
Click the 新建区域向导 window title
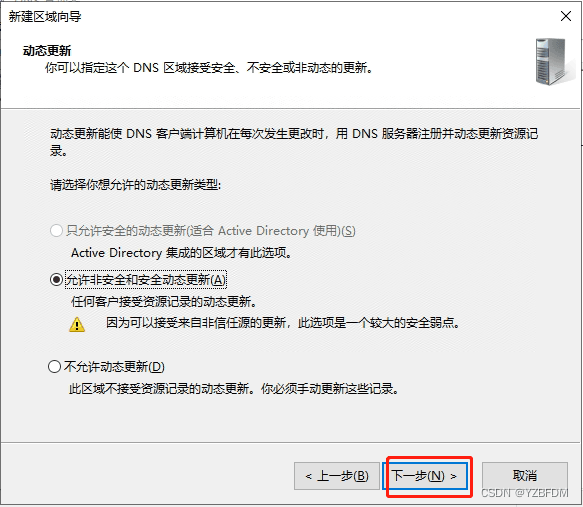[x=45, y=17]
